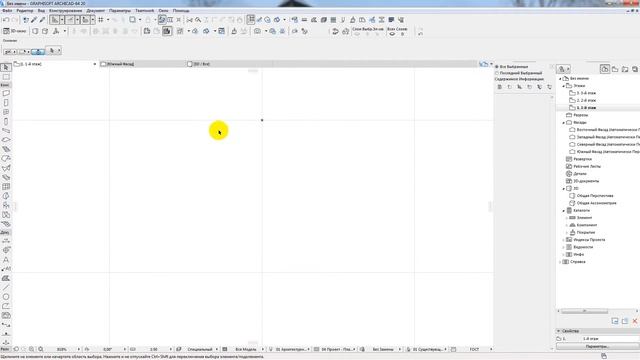
Task: Open the Файл menu
Action: click(7, 11)
